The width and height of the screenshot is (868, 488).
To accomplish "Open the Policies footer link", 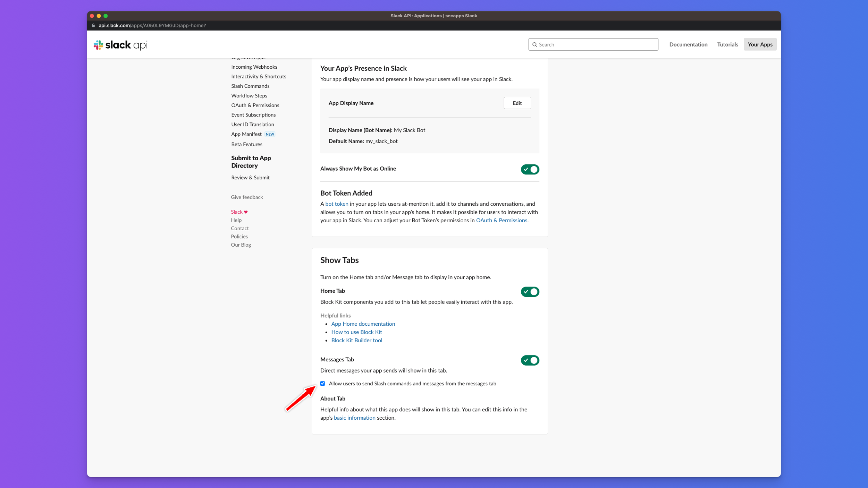I will [239, 237].
